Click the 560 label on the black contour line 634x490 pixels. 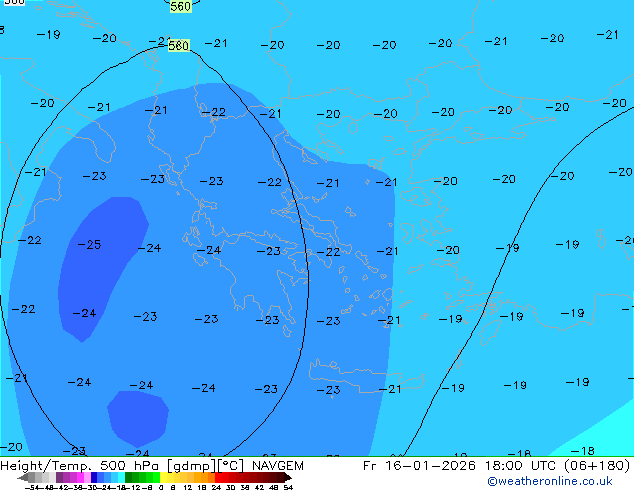coord(178,45)
